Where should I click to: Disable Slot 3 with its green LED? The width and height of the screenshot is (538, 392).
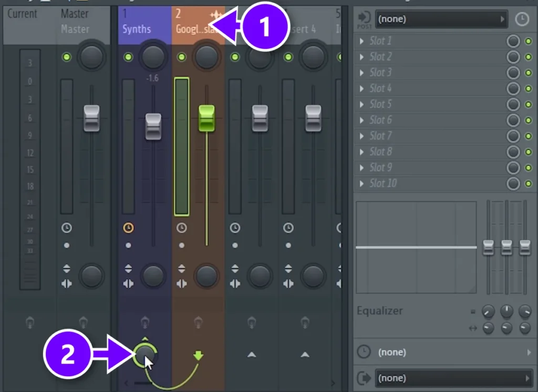click(529, 72)
